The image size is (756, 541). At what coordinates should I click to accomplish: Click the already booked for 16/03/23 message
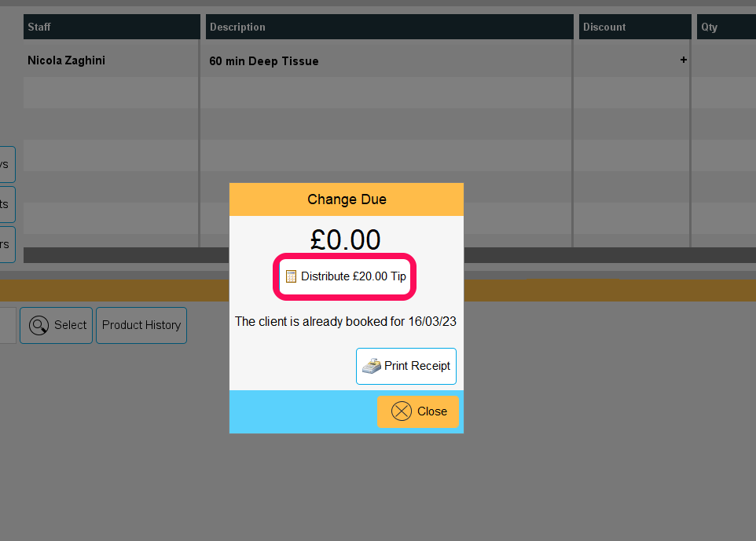coord(346,321)
